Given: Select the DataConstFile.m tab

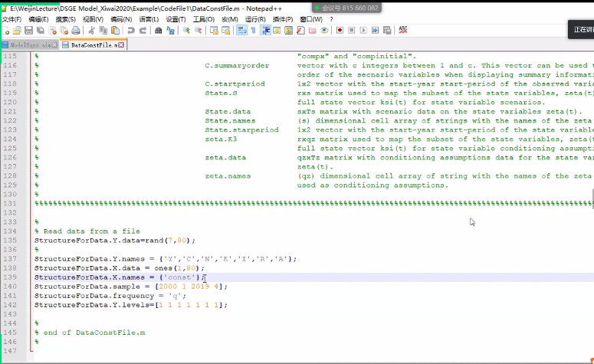Looking at the screenshot, I should pos(93,45).
